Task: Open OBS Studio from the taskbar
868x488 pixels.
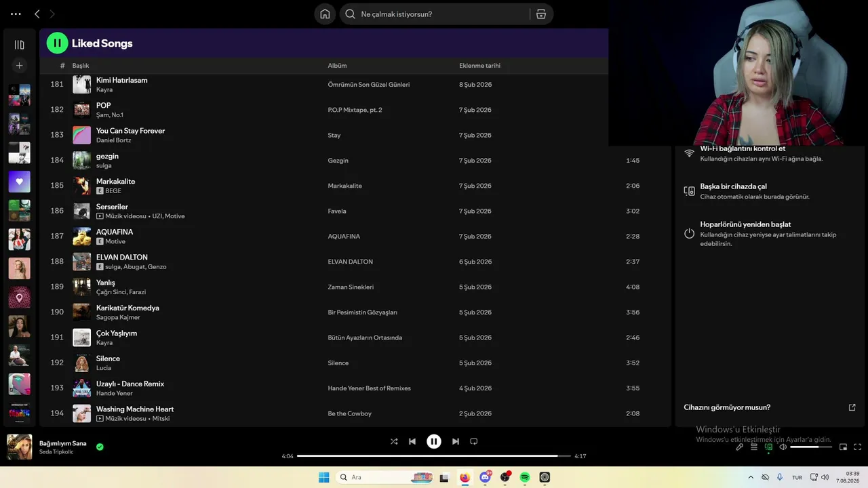Action: tap(505, 477)
